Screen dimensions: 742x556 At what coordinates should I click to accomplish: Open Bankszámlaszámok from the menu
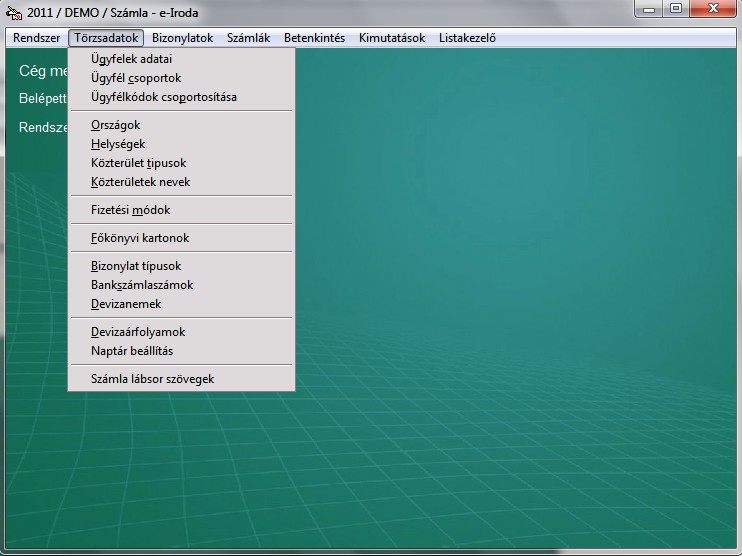[142, 285]
